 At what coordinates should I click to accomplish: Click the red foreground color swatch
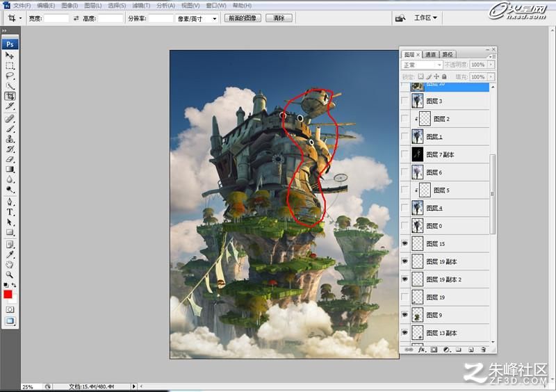pos(8,294)
